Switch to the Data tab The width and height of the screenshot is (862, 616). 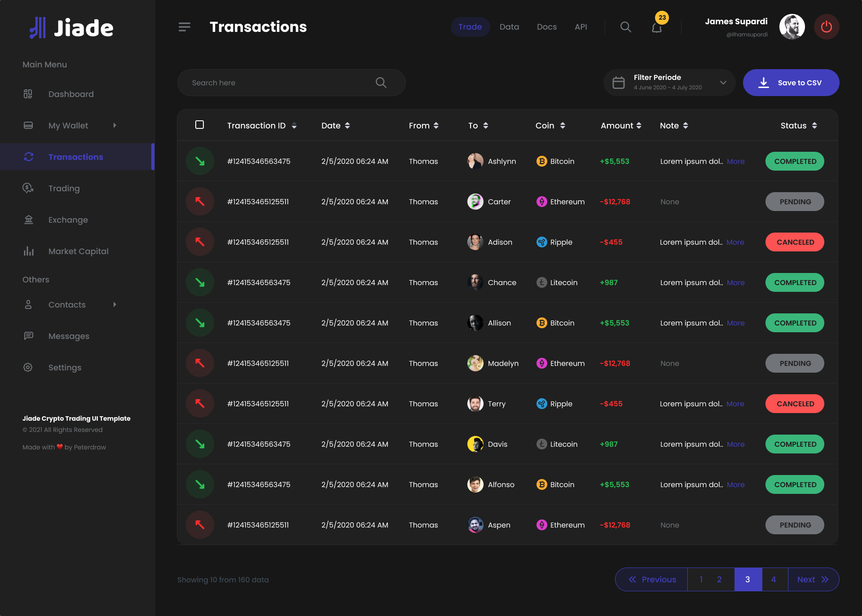coord(509,26)
